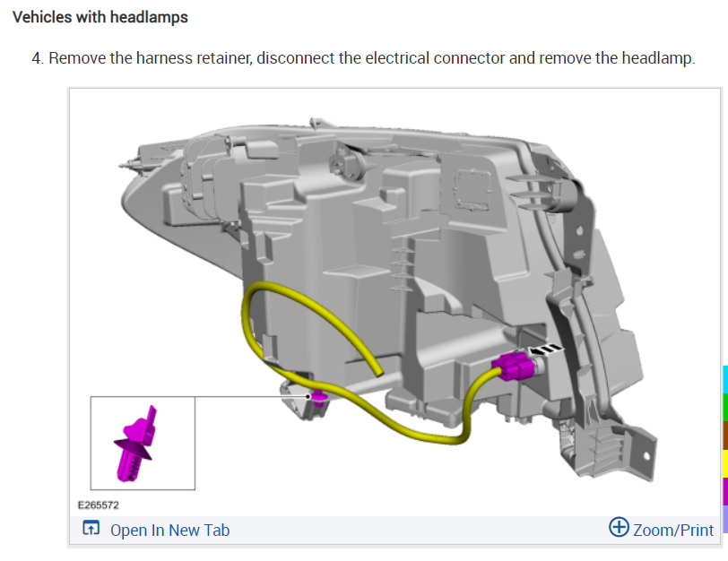Click the step 4 instruction text
This screenshot has height=561, width=728.
363,58
